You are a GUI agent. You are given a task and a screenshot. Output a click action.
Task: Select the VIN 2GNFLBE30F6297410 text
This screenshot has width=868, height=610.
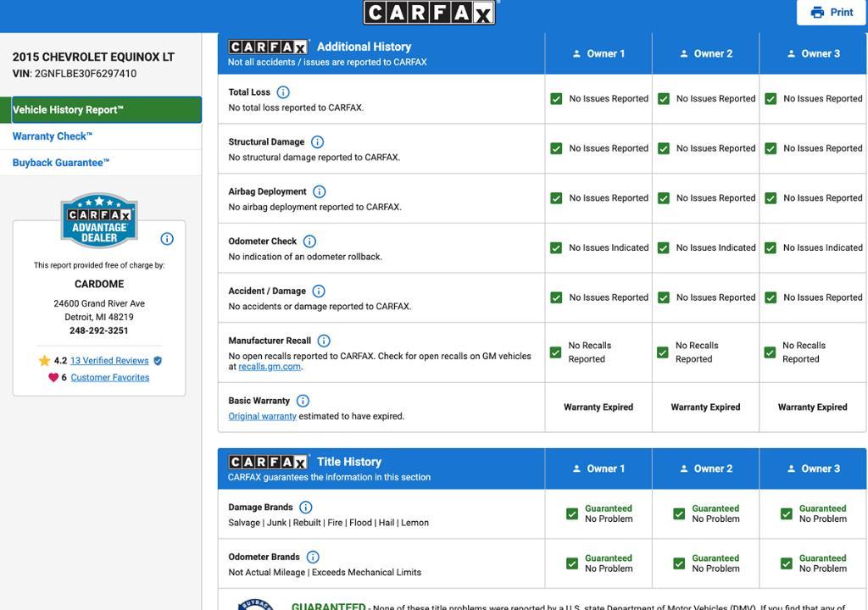86,74
